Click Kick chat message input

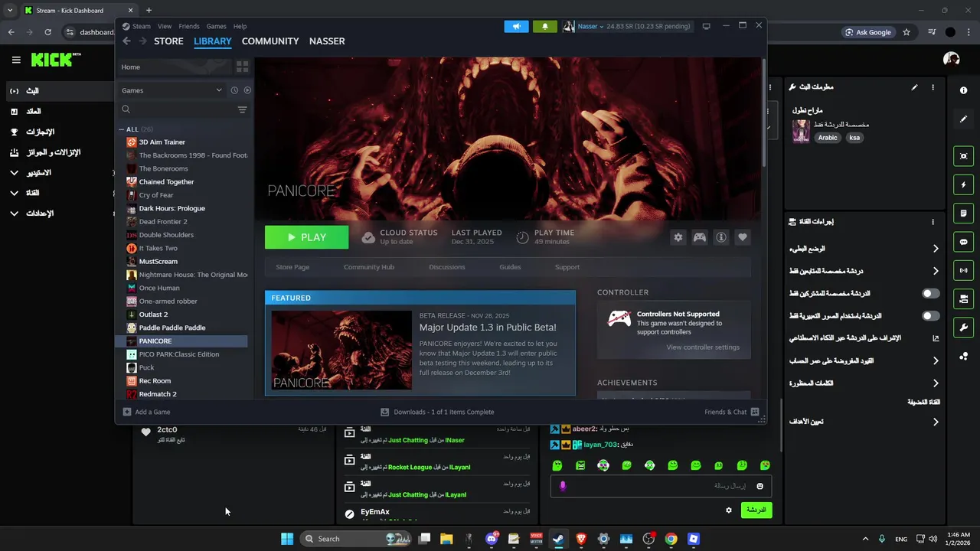[660, 486]
